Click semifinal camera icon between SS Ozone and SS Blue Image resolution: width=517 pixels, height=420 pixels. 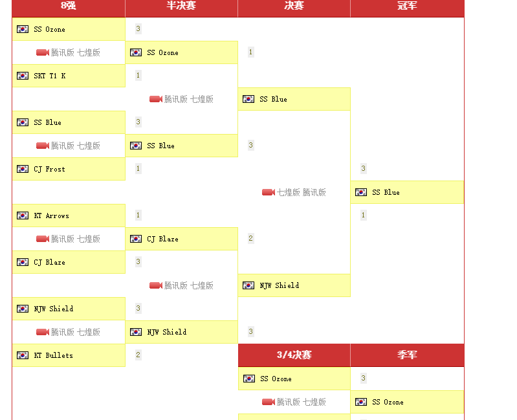click(x=156, y=99)
